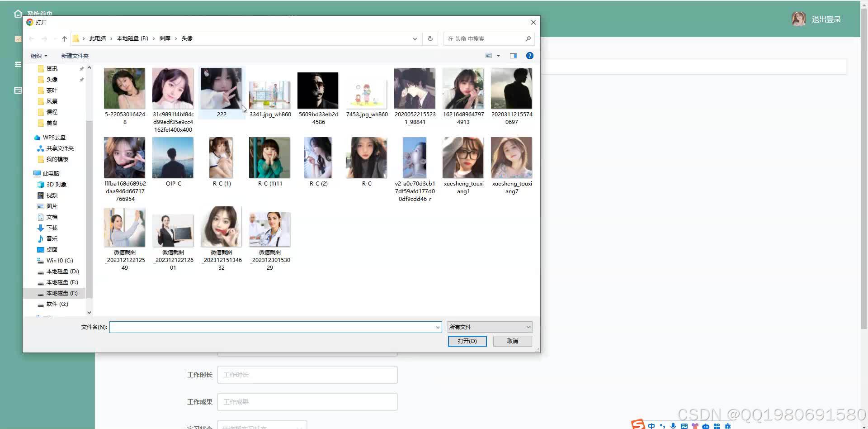Open 视频 library in sidebar
This screenshot has height=429, width=868.
(x=52, y=195)
